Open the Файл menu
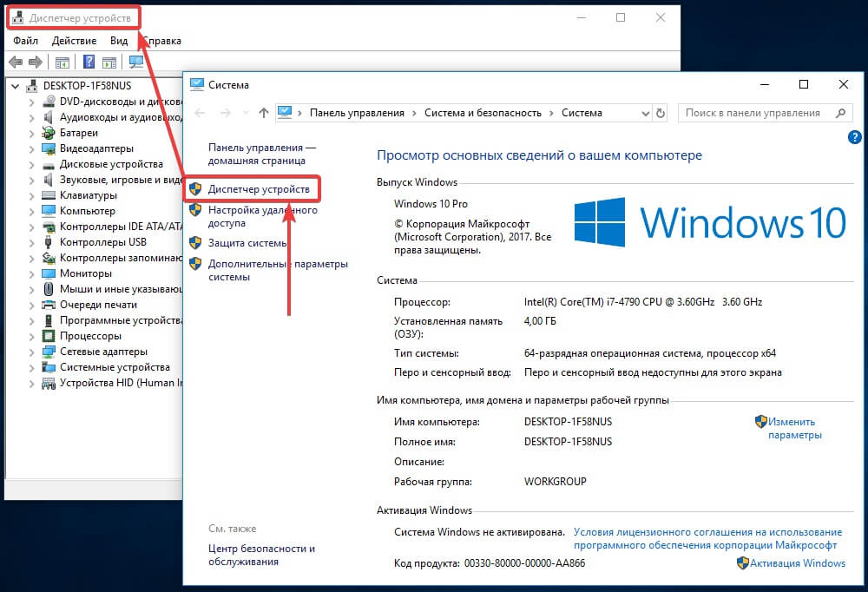The height and width of the screenshot is (592, 868). coord(25,41)
